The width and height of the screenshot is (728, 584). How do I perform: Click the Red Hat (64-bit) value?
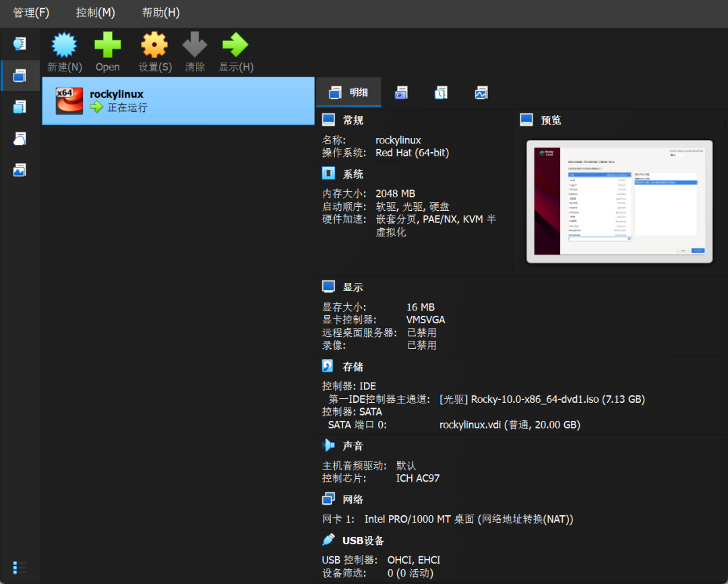[413, 153]
